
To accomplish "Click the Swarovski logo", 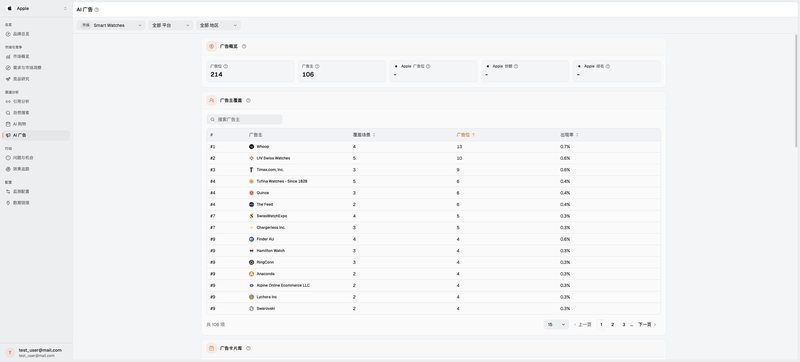I will (252, 308).
